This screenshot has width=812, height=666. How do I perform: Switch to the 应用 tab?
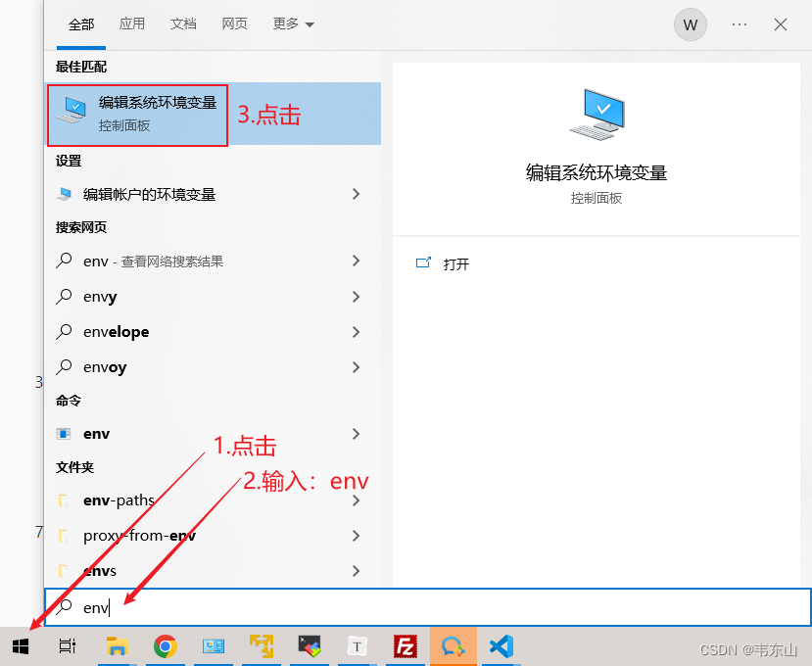point(132,24)
